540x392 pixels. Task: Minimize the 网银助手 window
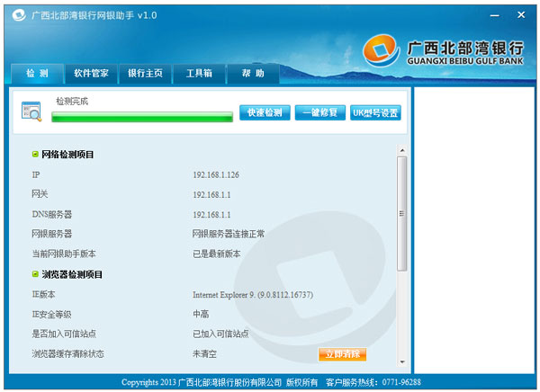(495, 15)
